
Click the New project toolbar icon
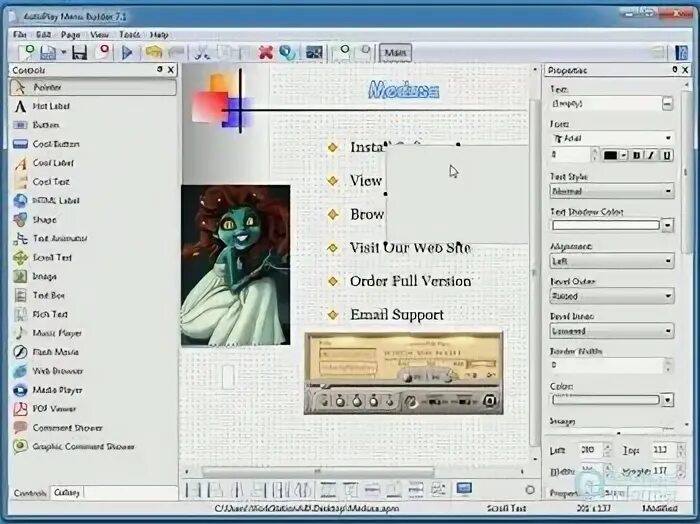click(26, 52)
